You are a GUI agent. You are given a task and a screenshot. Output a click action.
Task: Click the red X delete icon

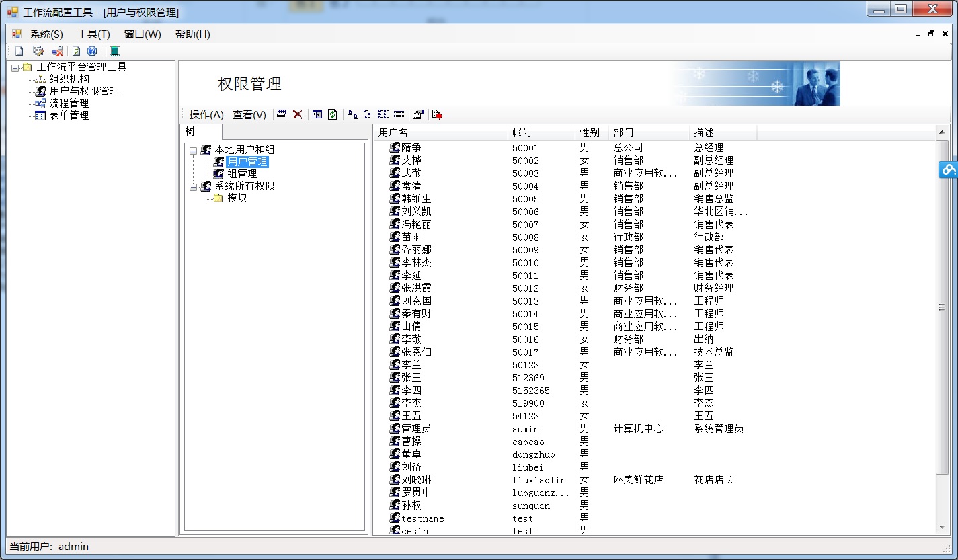point(297,114)
